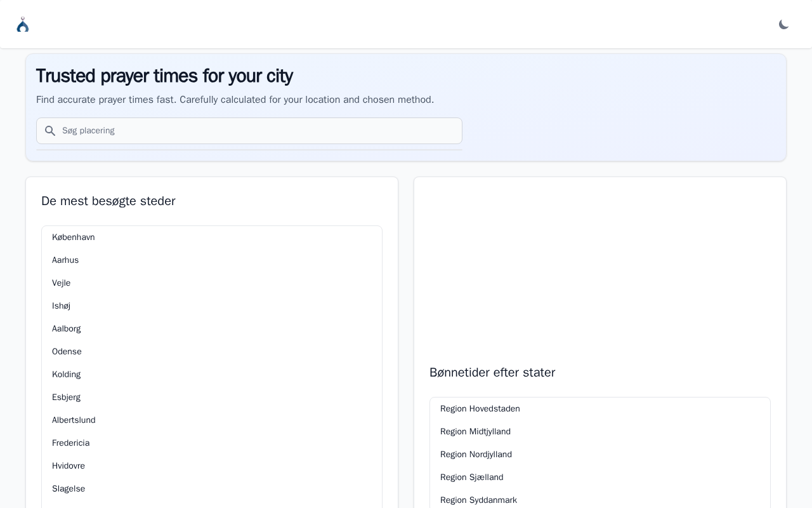Choose Ishøj in the list
812x508 pixels.
point(62,306)
